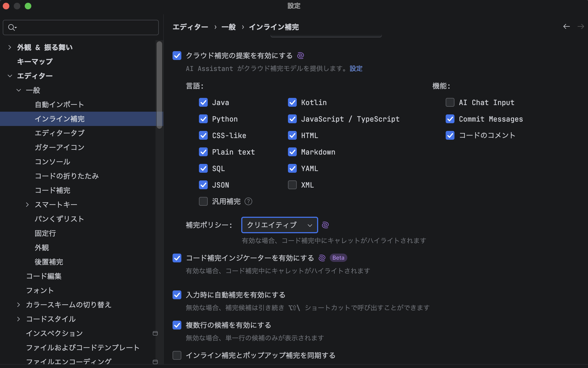
Task: Click AI swirl icon beside クラウド補完の提案
Action: (301, 56)
